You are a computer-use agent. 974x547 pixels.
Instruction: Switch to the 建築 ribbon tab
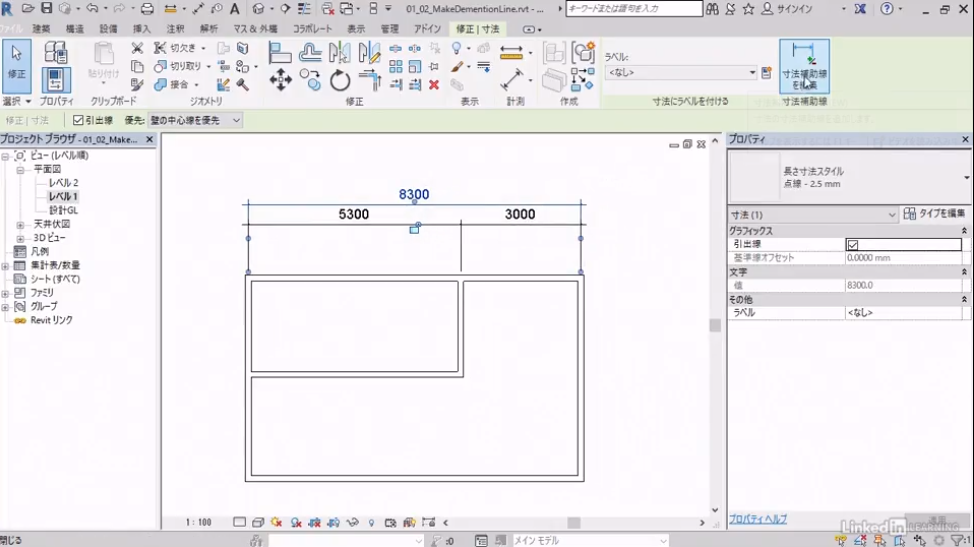tap(41, 29)
